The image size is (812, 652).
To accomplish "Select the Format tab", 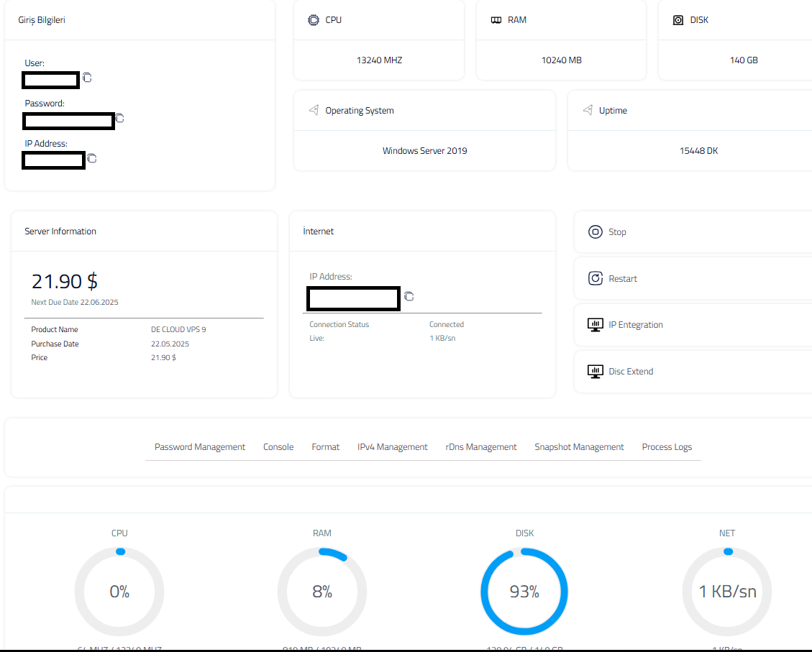I will coord(326,447).
